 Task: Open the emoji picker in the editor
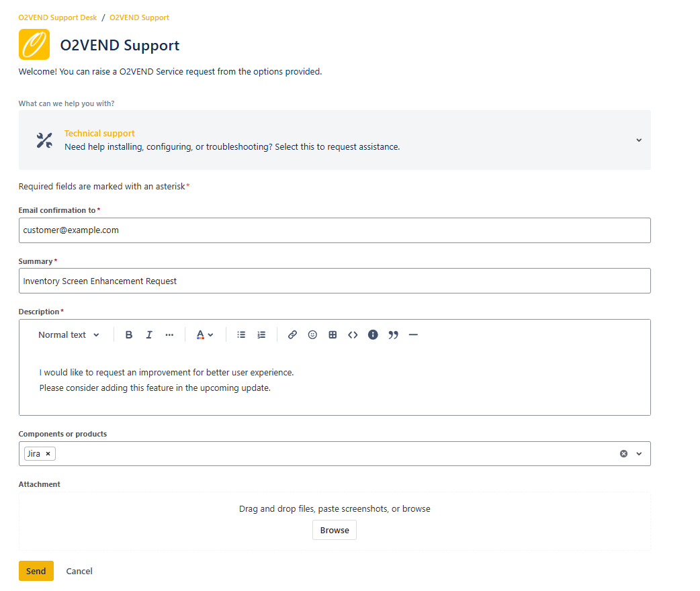click(312, 334)
